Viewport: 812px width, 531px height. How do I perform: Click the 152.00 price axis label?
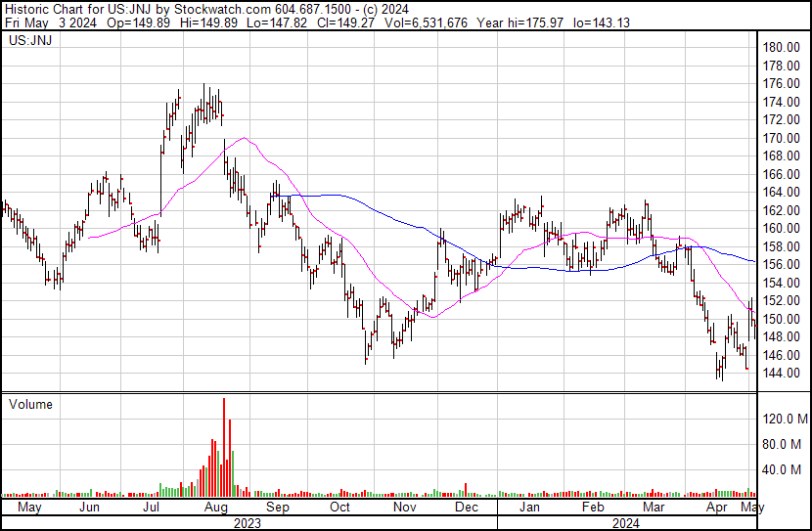[782, 300]
